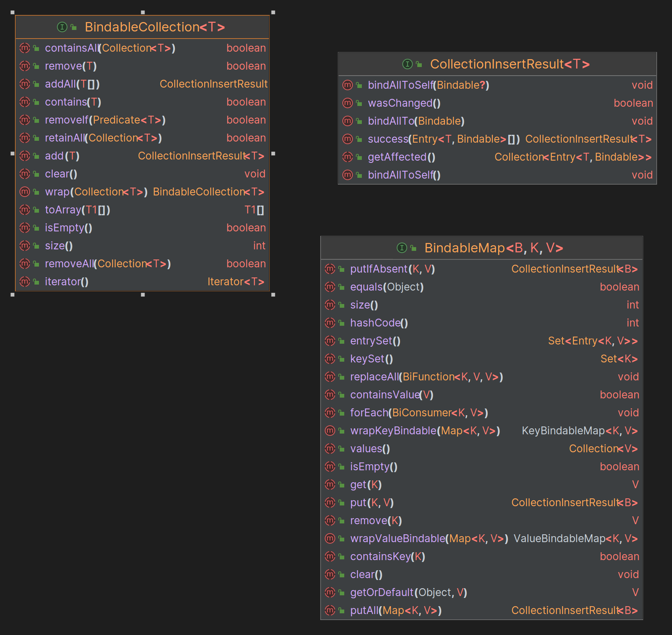Select isEmpty() in BindableCollection
Screen dimensions: 672x635
tap(142, 228)
